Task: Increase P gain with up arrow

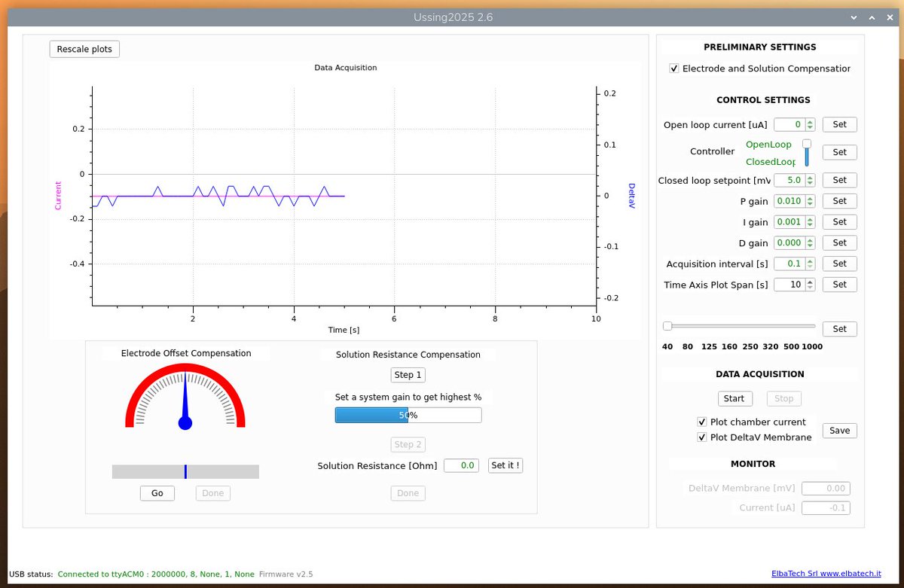Action: 810,199
